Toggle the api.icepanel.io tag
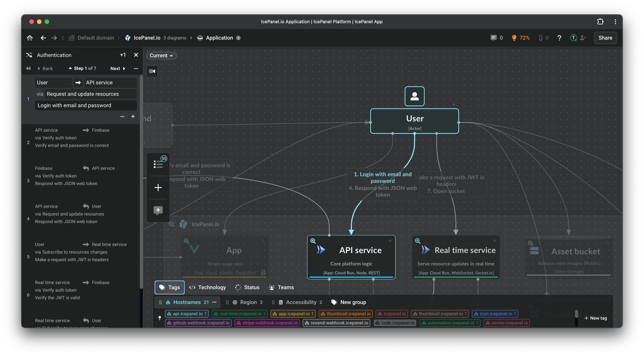The height and width of the screenshot is (356, 644). click(x=187, y=314)
